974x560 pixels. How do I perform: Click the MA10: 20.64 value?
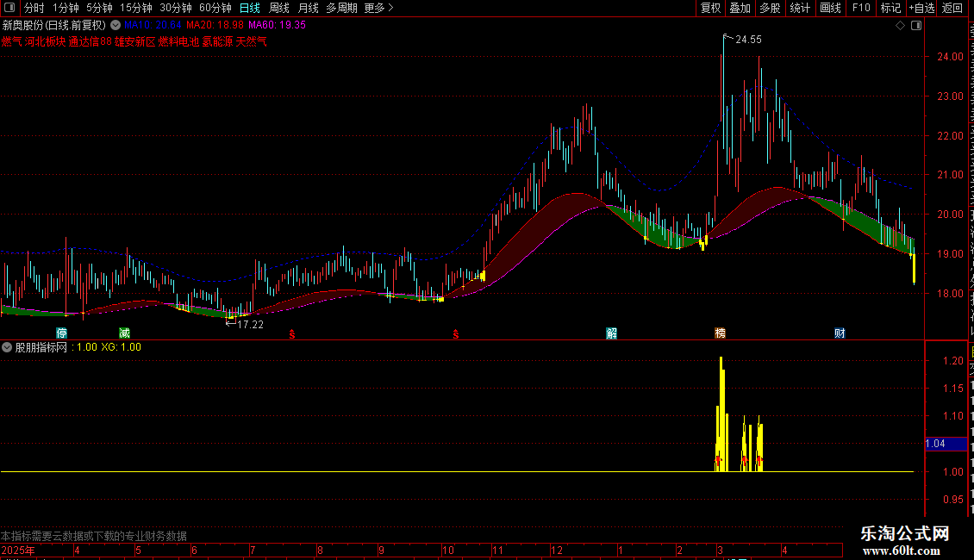[x=153, y=25]
